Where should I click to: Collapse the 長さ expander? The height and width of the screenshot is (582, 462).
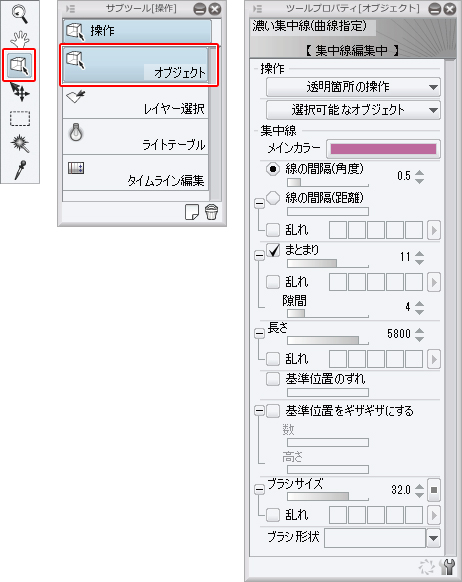[259, 333]
